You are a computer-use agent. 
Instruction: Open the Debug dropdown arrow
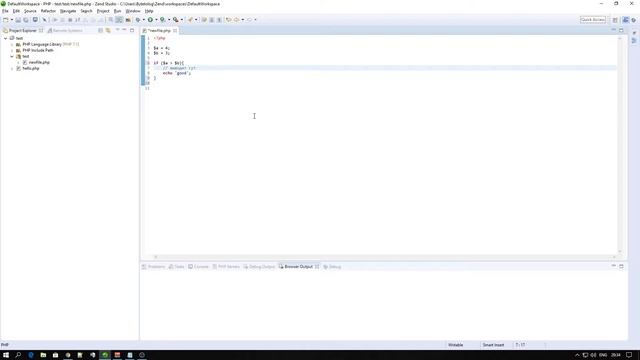pyautogui.click(x=144, y=20)
